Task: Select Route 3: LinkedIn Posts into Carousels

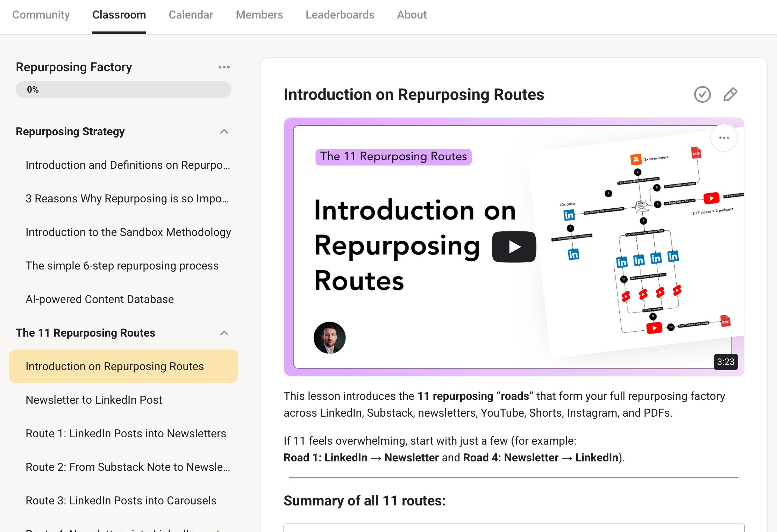Action: click(121, 501)
